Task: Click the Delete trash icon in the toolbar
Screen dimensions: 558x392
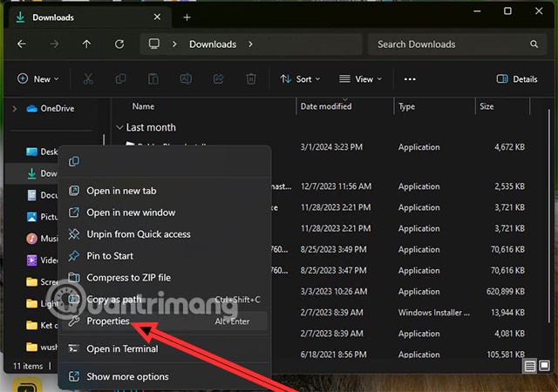Action: [251, 79]
